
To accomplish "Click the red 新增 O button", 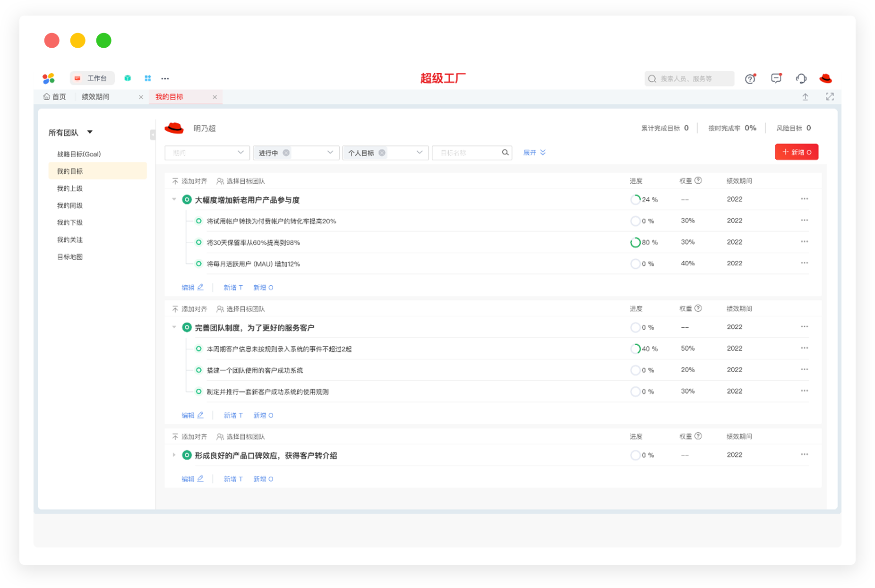I will (x=797, y=152).
